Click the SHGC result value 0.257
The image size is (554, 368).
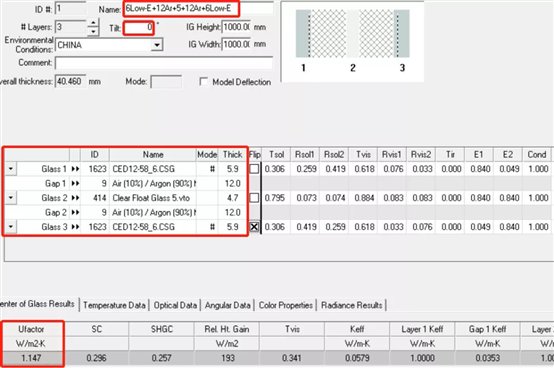pyautogui.click(x=161, y=358)
